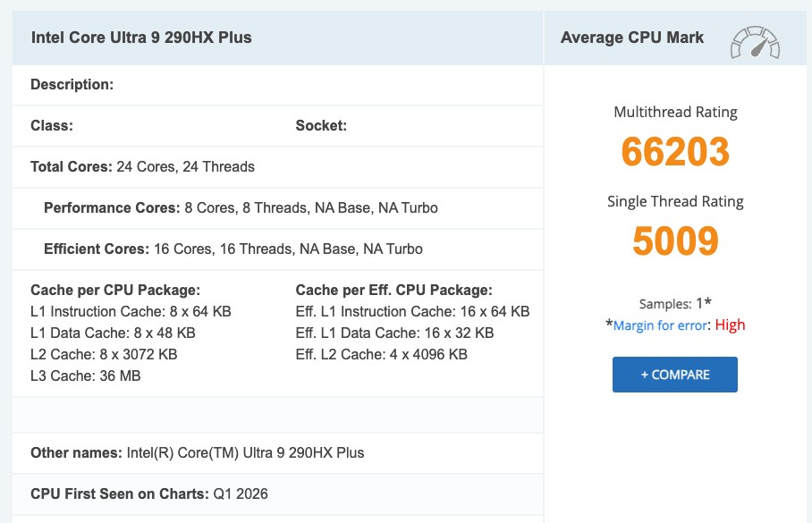Click the Samples count asterisk

pos(706,303)
